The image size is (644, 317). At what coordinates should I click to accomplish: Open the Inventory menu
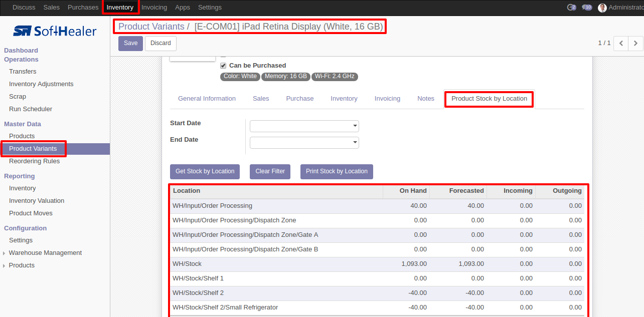coord(120,8)
